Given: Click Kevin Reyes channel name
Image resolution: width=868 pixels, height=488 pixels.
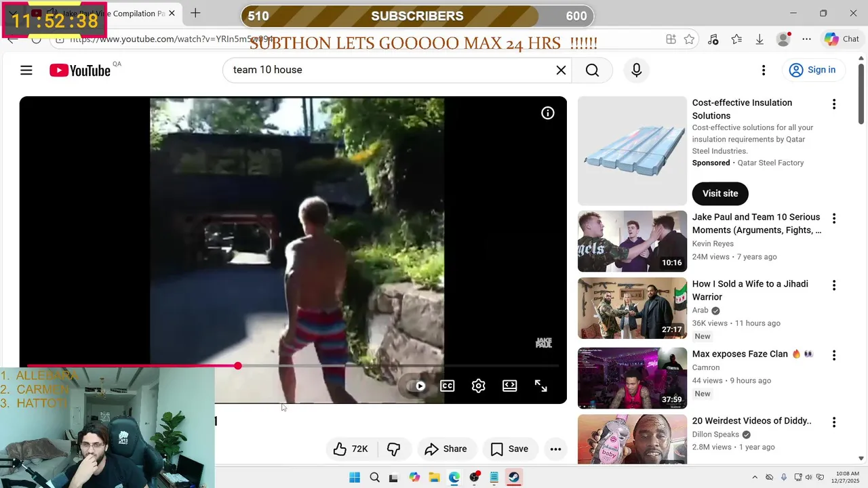Looking at the screenshot, I should click(x=713, y=243).
